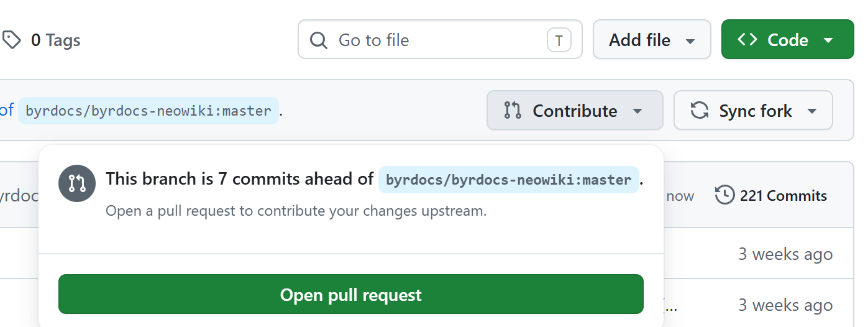The width and height of the screenshot is (868, 327).
Task: Click the Sync fork button label
Action: point(756,111)
